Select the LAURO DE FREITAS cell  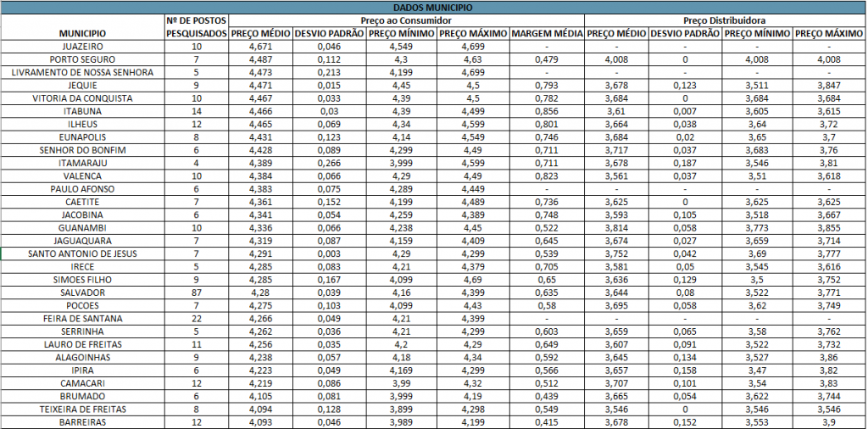(82, 344)
